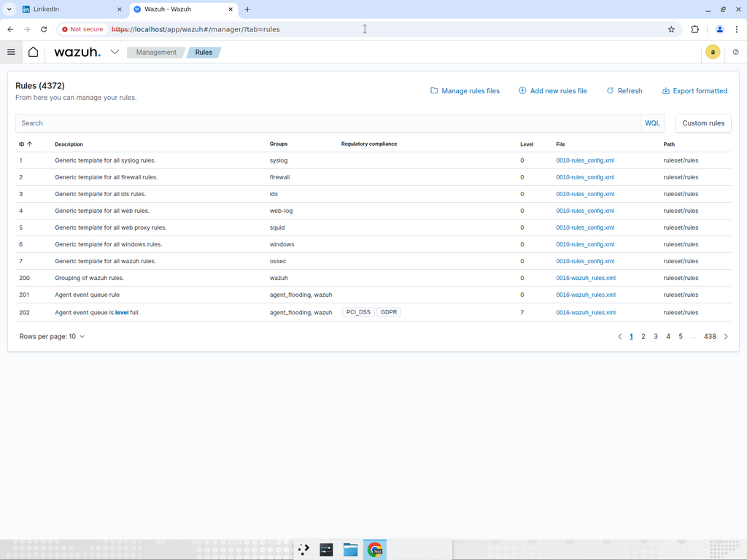Bookmark this page with the star
The width and height of the screenshot is (747, 560).
pos(671,29)
